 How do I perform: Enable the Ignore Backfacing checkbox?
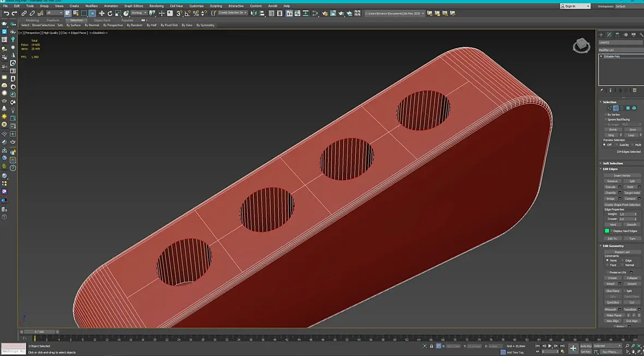605,120
